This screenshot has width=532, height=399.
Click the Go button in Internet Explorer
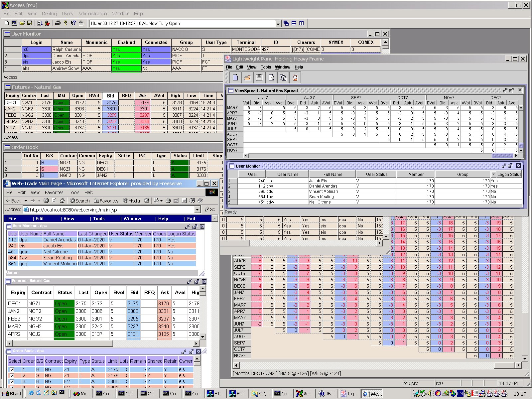(210, 209)
